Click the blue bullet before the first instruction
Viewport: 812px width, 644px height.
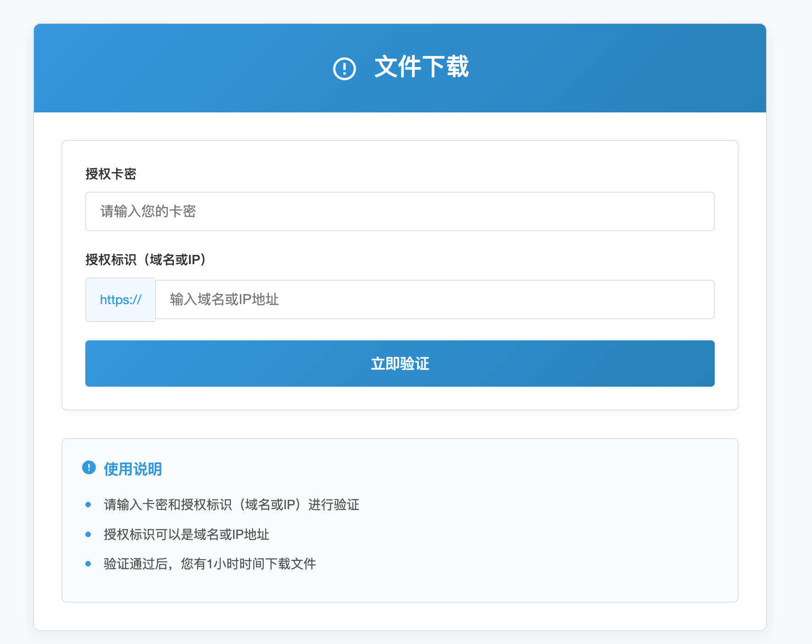point(88,505)
